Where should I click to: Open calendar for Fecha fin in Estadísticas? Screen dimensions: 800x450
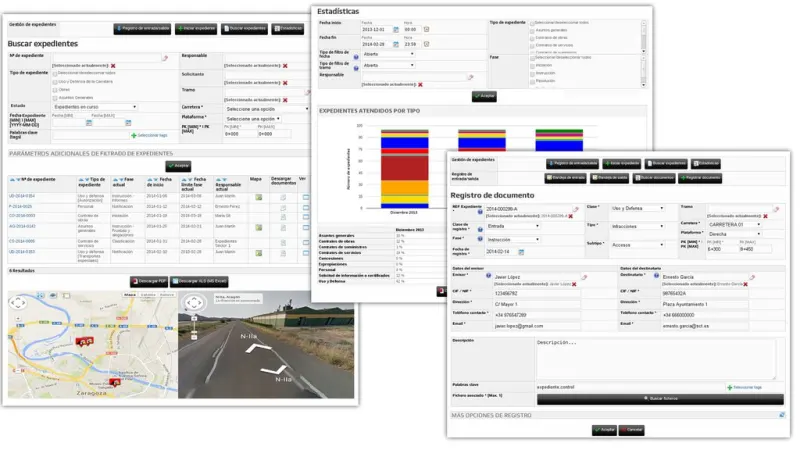point(395,44)
